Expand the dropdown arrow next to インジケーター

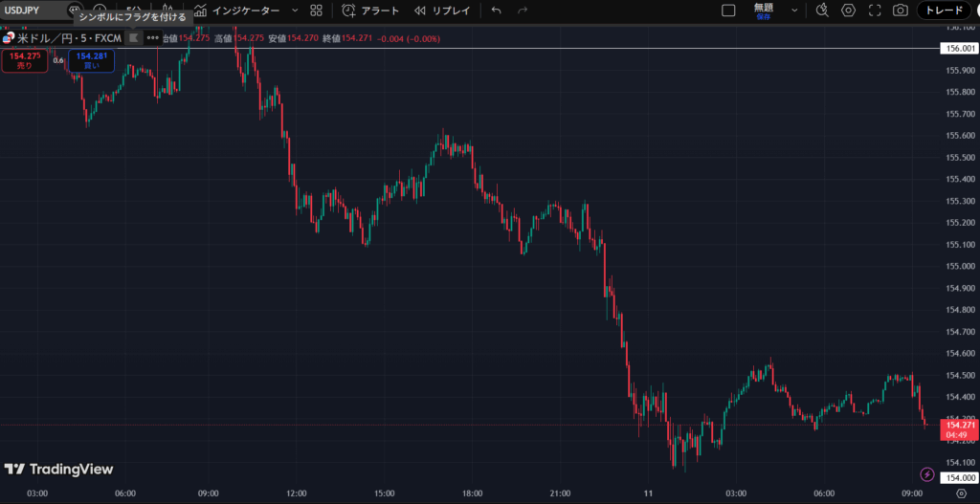point(294,11)
